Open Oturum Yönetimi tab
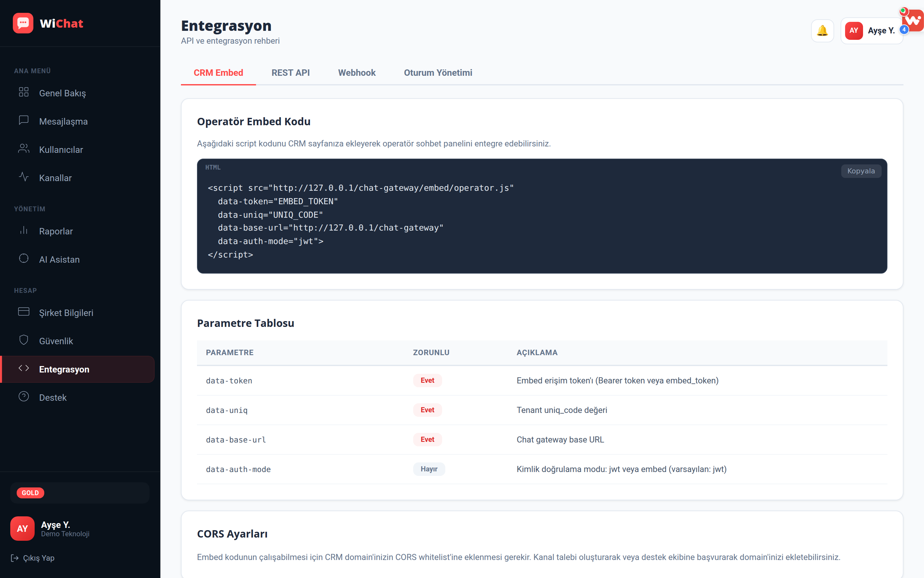Screen dimensions: 924x578 coord(438,73)
